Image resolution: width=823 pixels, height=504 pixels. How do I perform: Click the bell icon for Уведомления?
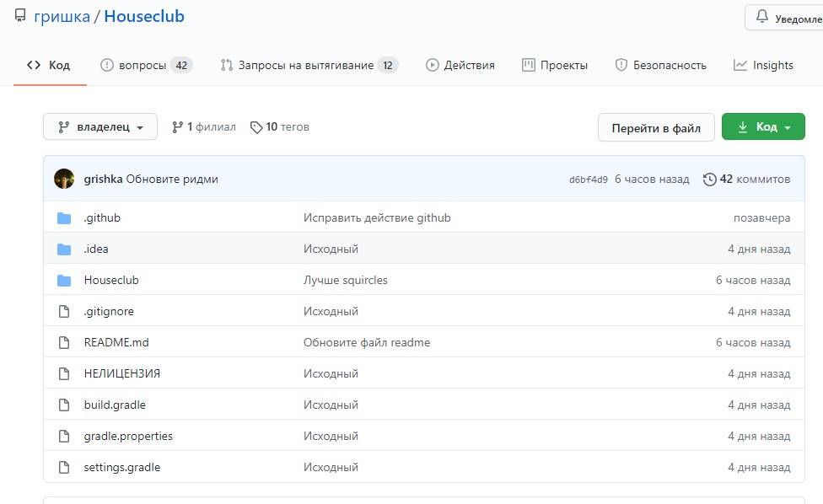[x=762, y=18]
